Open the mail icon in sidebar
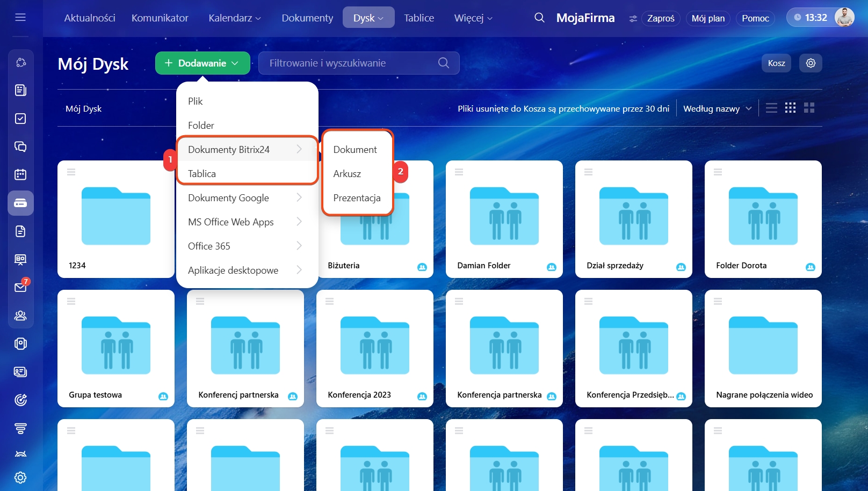 coord(20,287)
